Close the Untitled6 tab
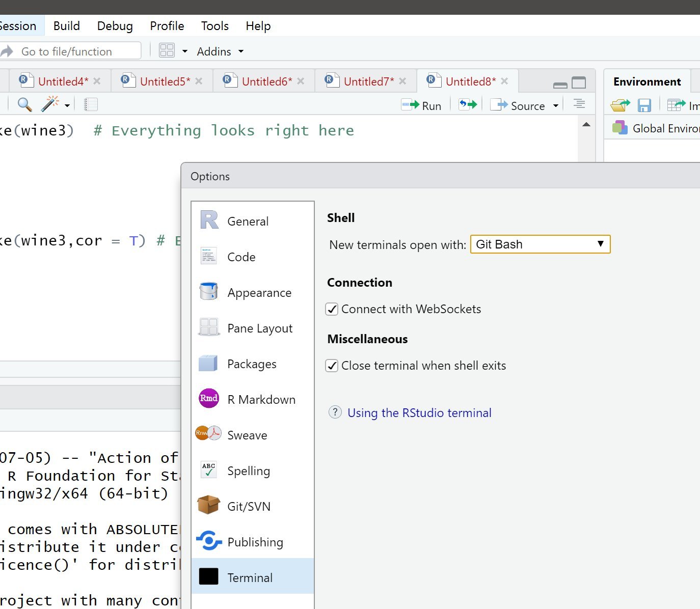The width and height of the screenshot is (700, 609). coord(301,81)
